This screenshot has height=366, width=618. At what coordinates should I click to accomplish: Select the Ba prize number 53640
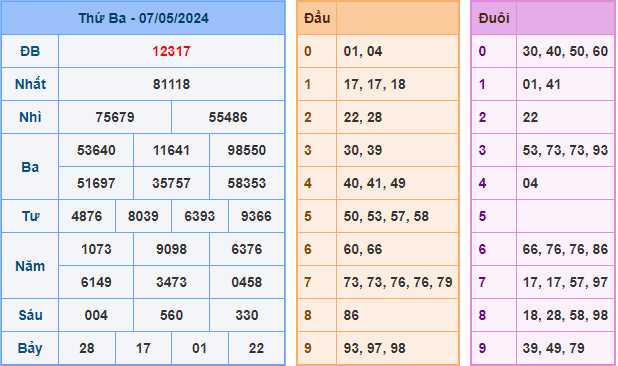click(x=96, y=150)
